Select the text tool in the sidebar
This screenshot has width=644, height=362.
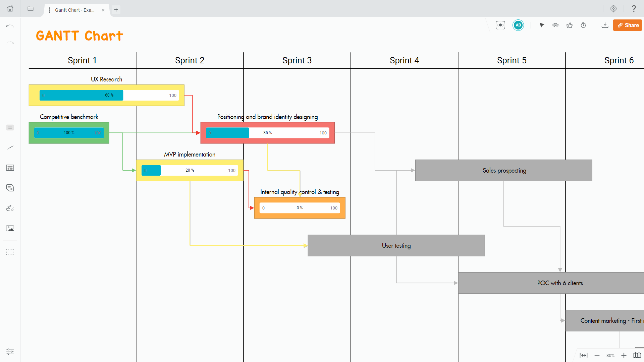click(10, 127)
